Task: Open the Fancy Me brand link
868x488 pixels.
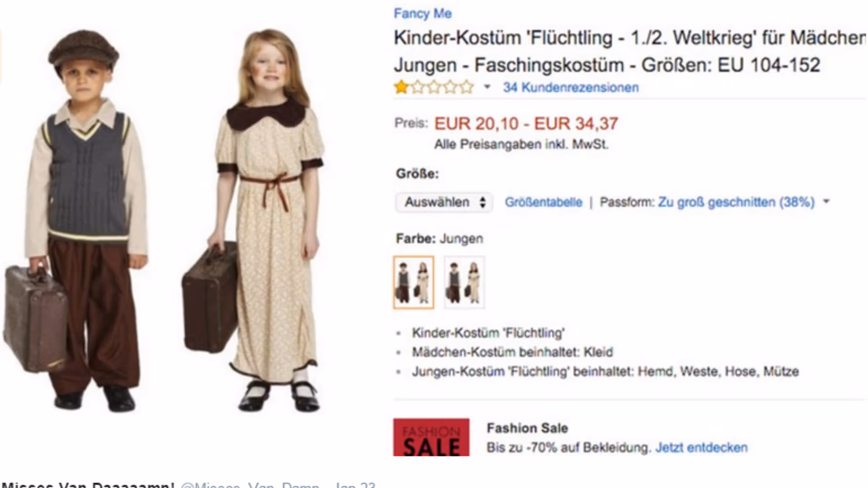Action: click(423, 14)
